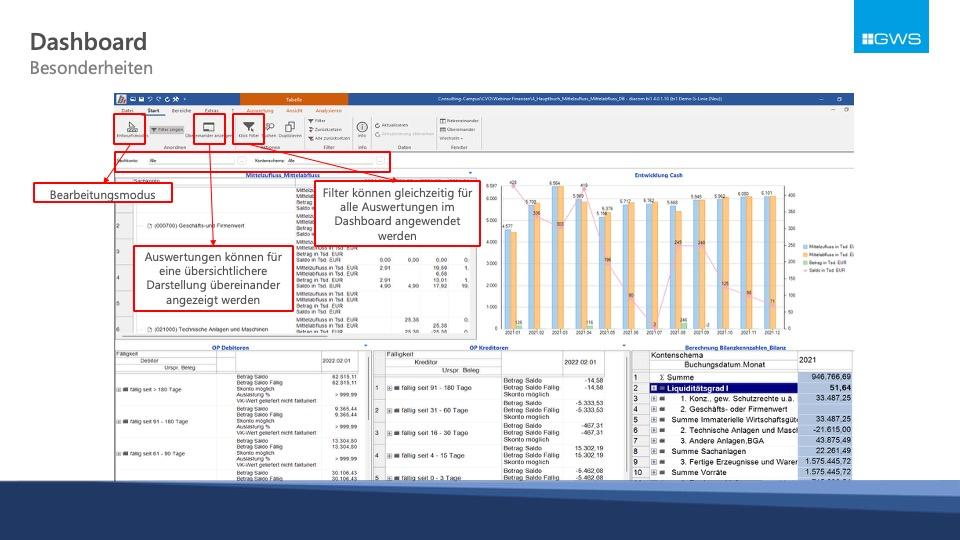Viewport: 960px width, 540px height.
Task: Click the Übereinander anzeigen ribbon icon
Action: (209, 129)
